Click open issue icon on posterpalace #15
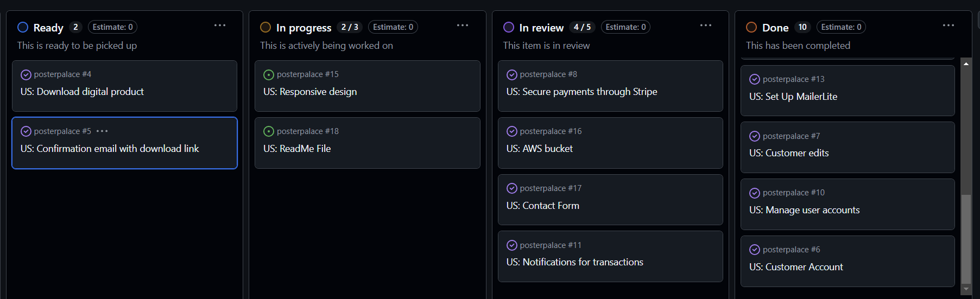The image size is (980, 299). pos(269,75)
